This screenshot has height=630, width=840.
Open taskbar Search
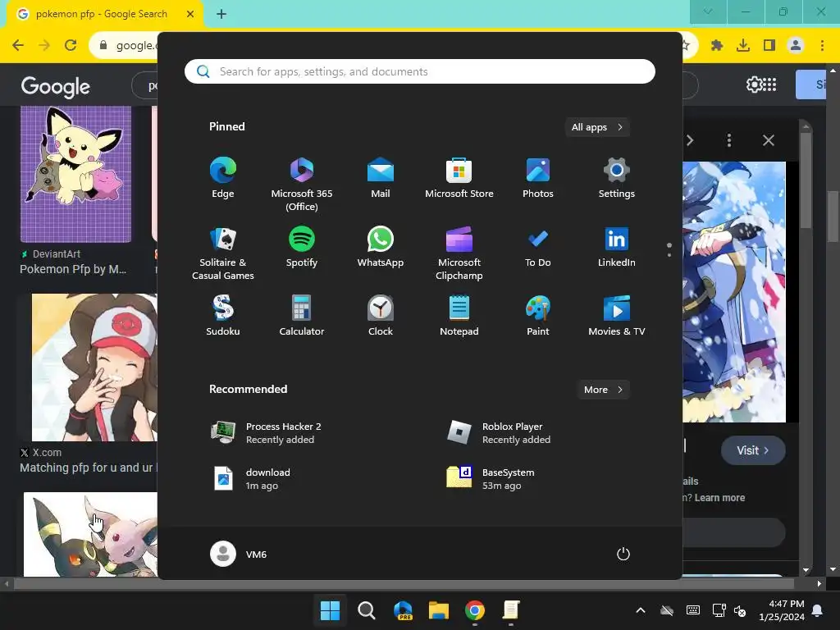[367, 610]
